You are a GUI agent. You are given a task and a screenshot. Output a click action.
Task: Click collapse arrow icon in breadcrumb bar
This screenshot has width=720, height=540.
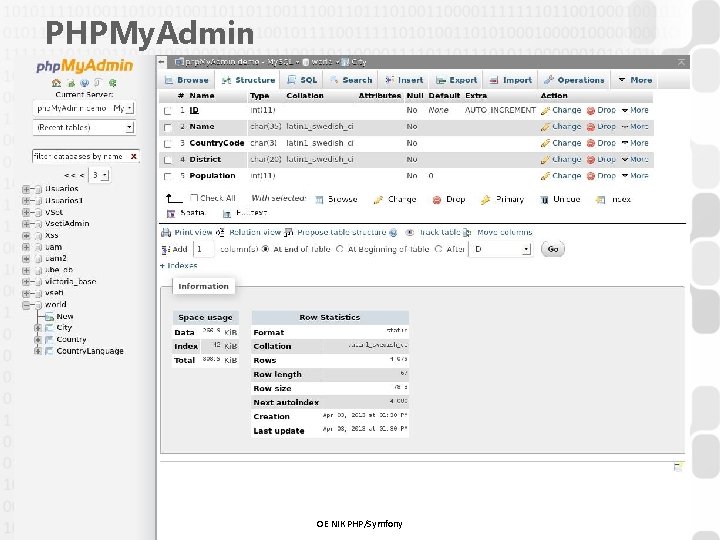tap(162, 62)
